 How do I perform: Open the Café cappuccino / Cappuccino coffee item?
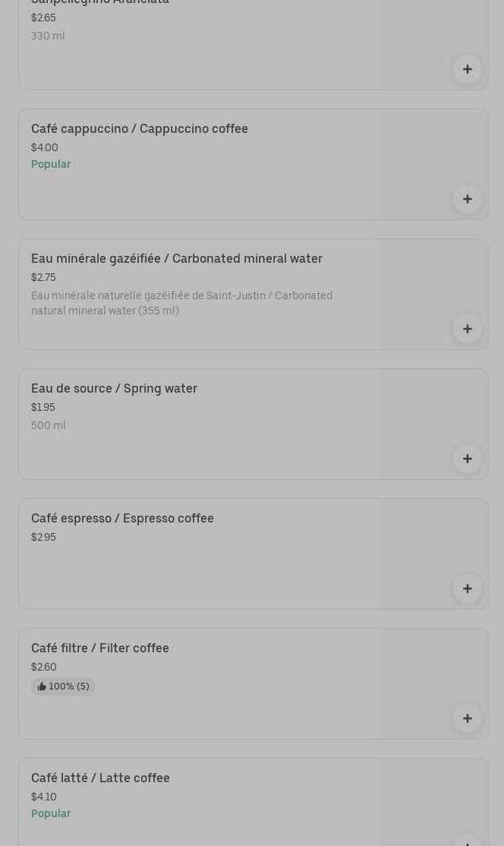pyautogui.click(x=140, y=129)
